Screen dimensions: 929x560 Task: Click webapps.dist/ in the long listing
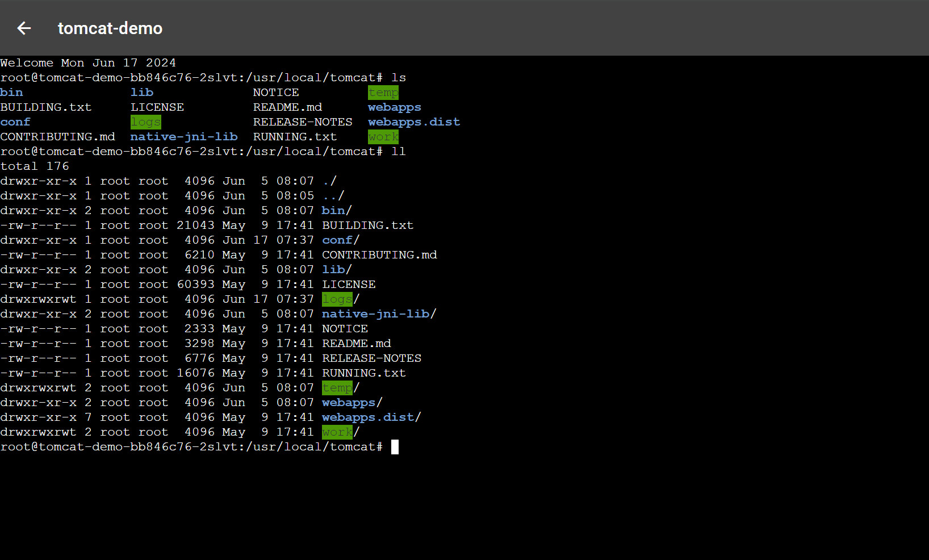pos(371,417)
